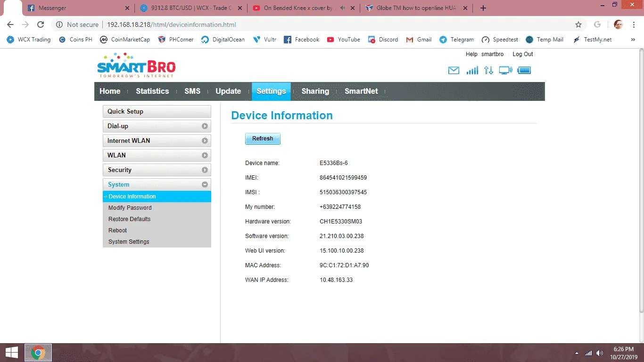644x362 pixels.
Task: Close the Messenger browser tab
Action: 128,8
